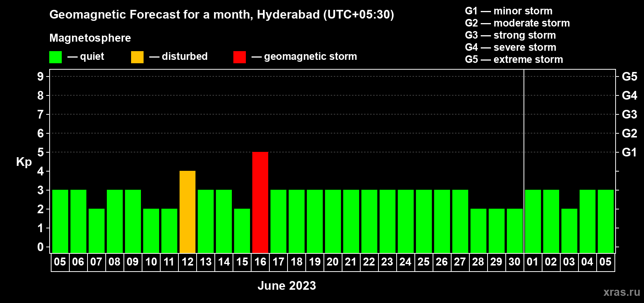
Task: Select the "G3" label on the right axis
Action: pos(630,114)
